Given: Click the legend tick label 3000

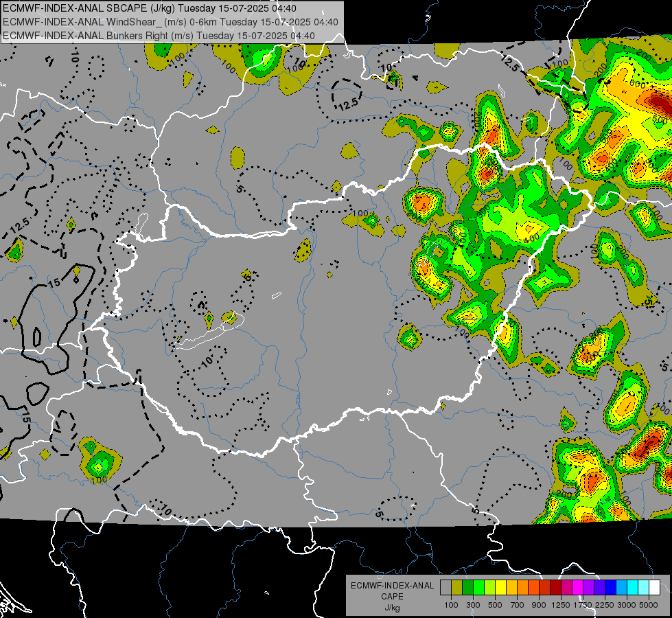Looking at the screenshot, I should [x=627, y=605].
